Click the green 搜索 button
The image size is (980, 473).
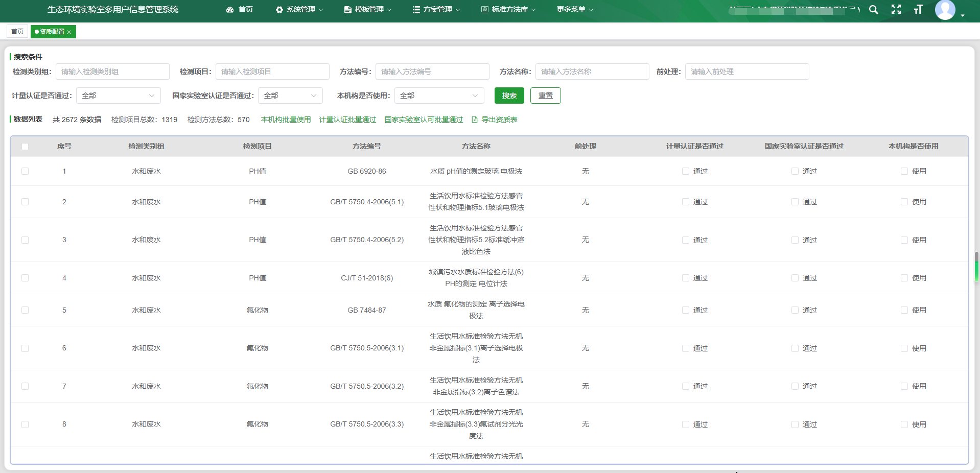[x=509, y=96]
